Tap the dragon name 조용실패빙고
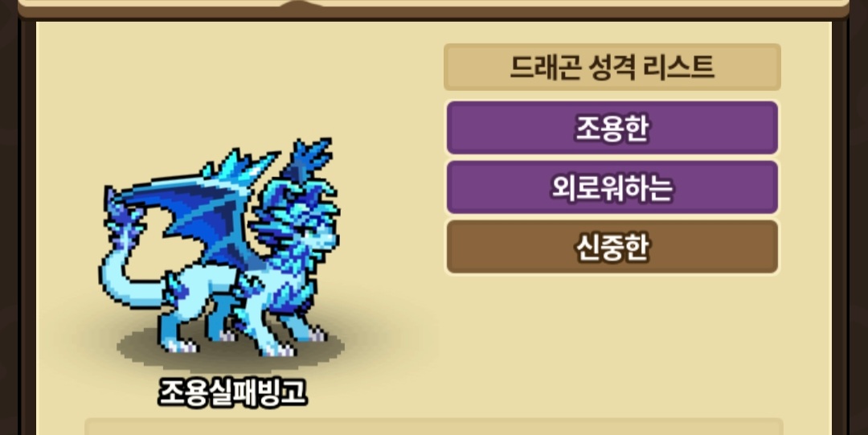868x435 pixels. point(232,393)
